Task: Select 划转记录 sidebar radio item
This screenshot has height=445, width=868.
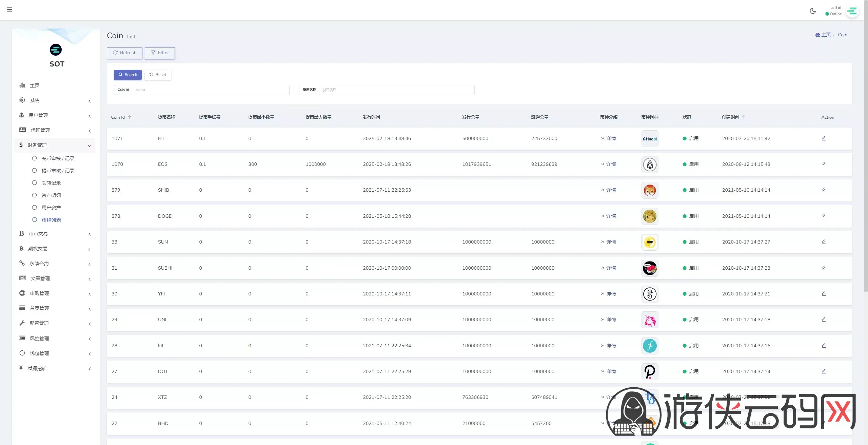Action: pos(51,183)
